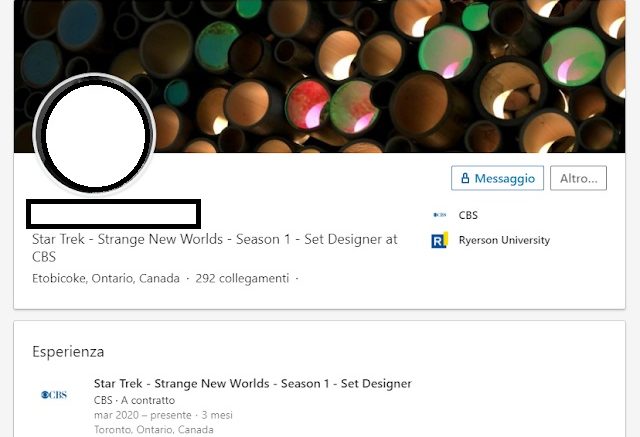Click the Esperienza section heading
640x437 pixels.
(68, 351)
